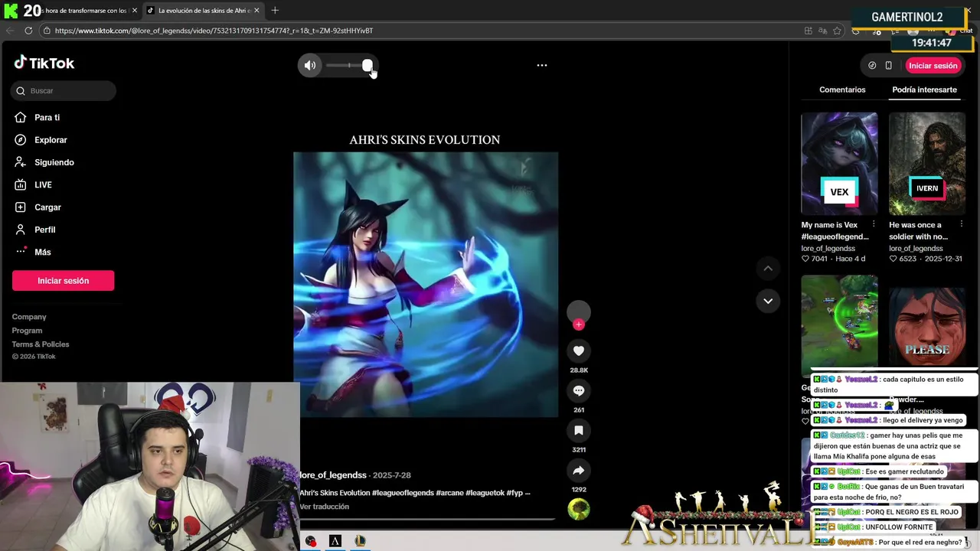This screenshot has width=980, height=551.
Task: Open the Program footer link
Action: 27,331
